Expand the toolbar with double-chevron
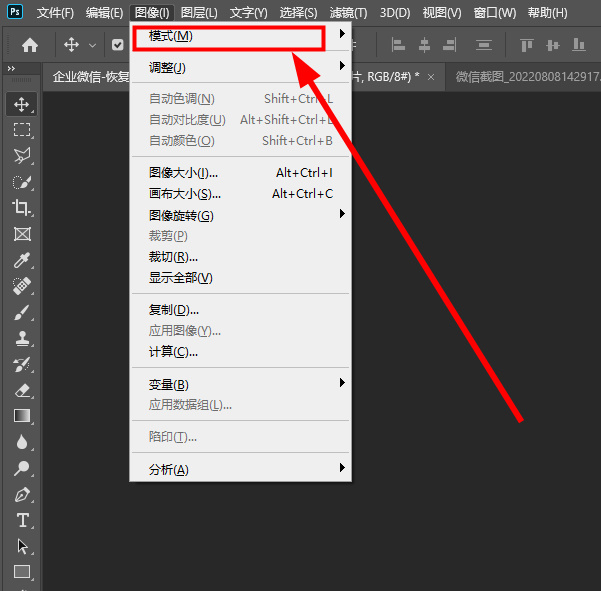The width and height of the screenshot is (601, 591). [11, 69]
